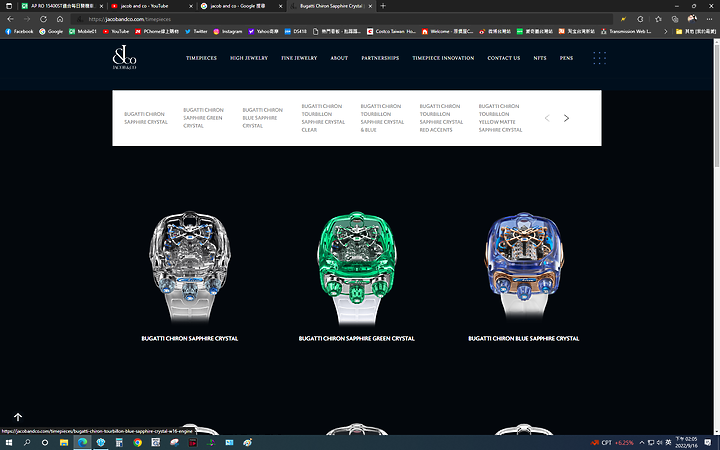720x450 pixels.
Task: Click browser back button
Action: [x=11, y=19]
